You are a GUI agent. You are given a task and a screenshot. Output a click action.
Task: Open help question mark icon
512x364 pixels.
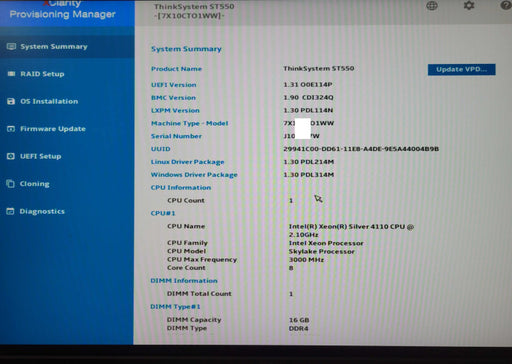[506, 5]
